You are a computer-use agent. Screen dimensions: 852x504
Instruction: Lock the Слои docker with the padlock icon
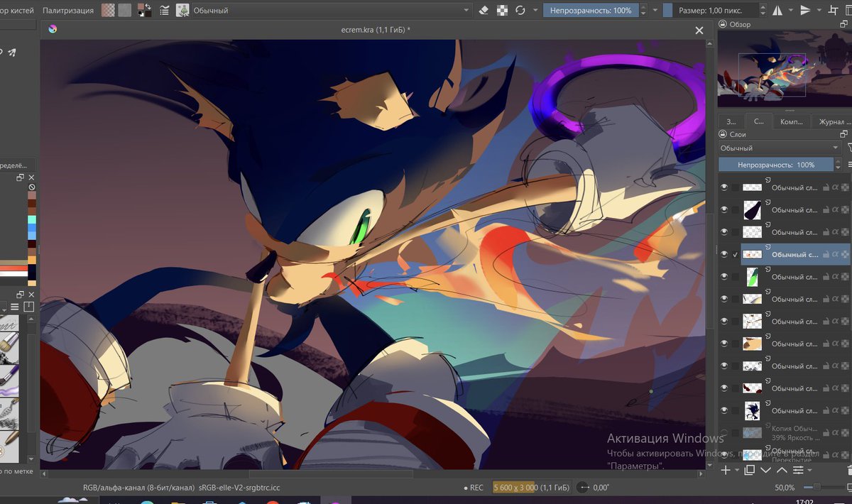[723, 134]
